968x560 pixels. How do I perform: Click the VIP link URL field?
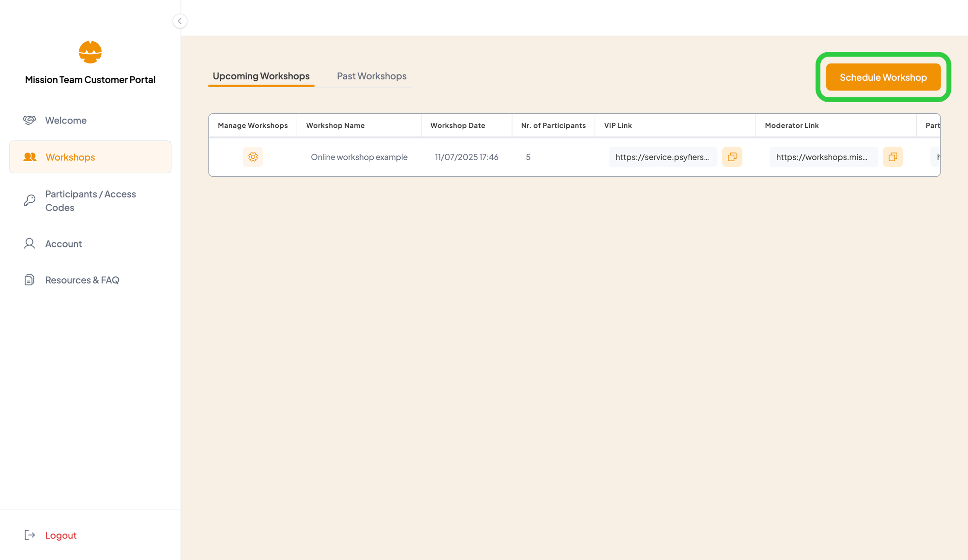pos(662,157)
